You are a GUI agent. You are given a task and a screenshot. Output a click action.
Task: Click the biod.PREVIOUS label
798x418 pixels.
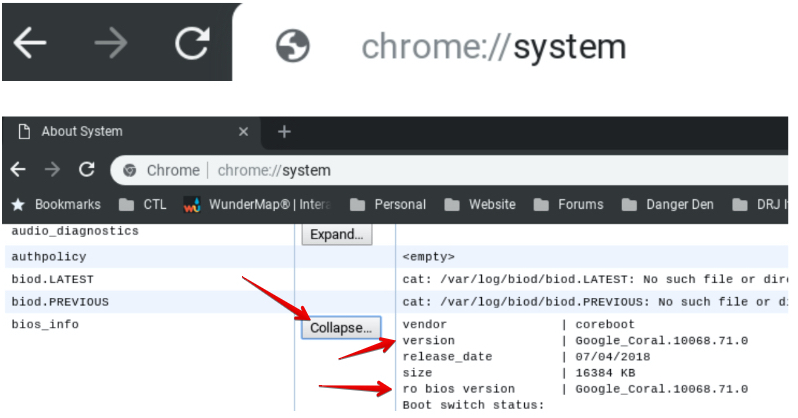coord(60,302)
